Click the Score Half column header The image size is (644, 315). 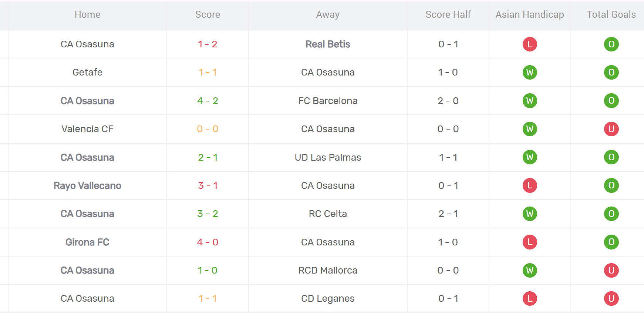point(448,14)
